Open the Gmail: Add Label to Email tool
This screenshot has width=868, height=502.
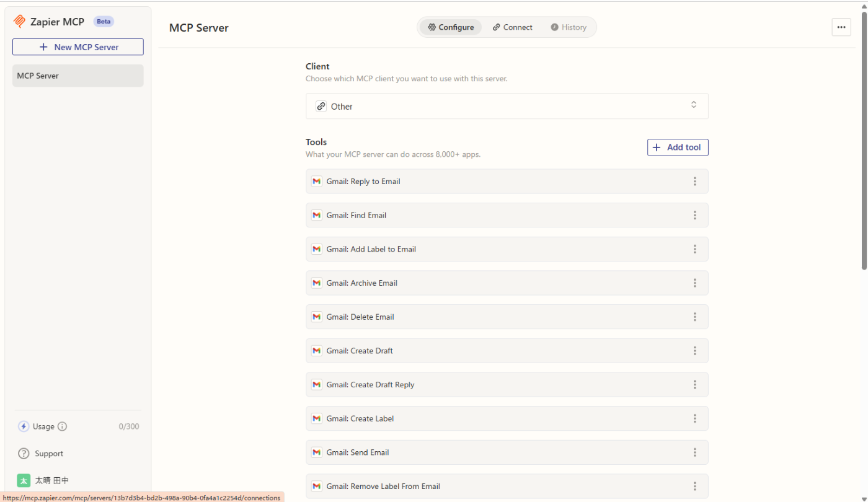click(x=507, y=249)
